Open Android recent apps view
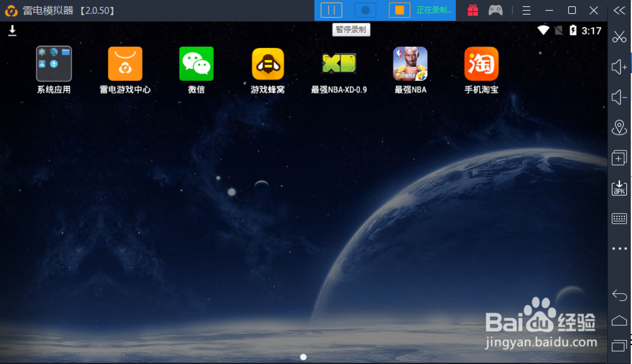 tap(619, 346)
